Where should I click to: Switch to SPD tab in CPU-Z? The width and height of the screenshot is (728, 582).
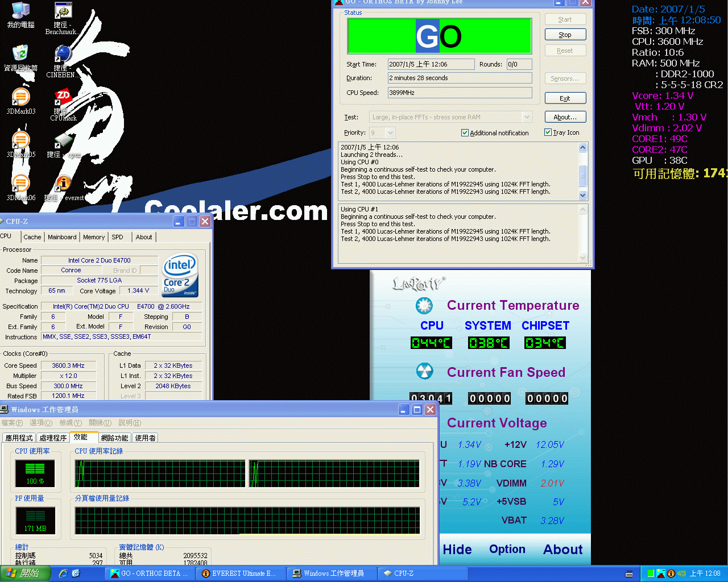pyautogui.click(x=117, y=237)
